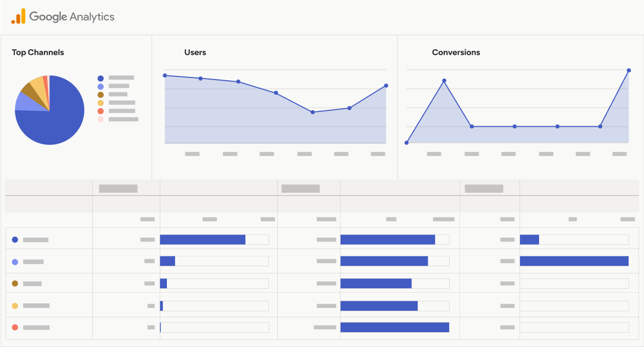The height and width of the screenshot is (347, 644).
Task: Click the Conversions card heading
Action: pos(456,53)
